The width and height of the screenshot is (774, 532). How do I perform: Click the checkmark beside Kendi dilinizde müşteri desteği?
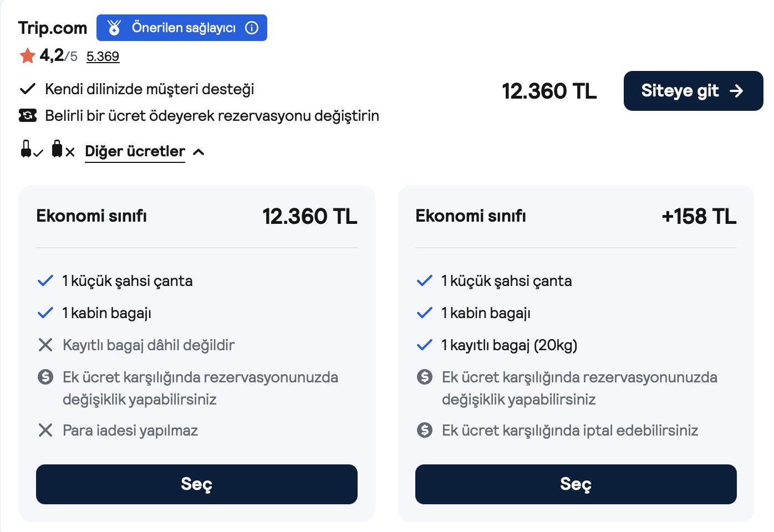tap(28, 89)
